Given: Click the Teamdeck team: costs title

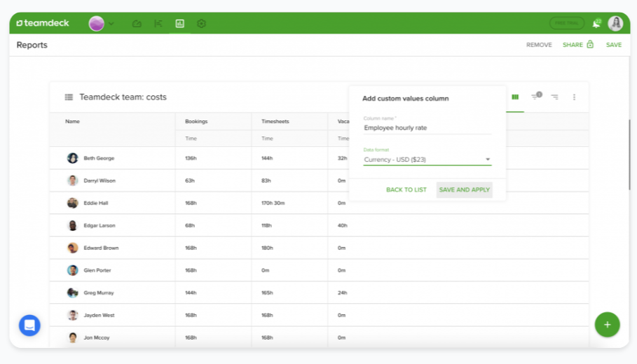Looking at the screenshot, I should point(123,97).
